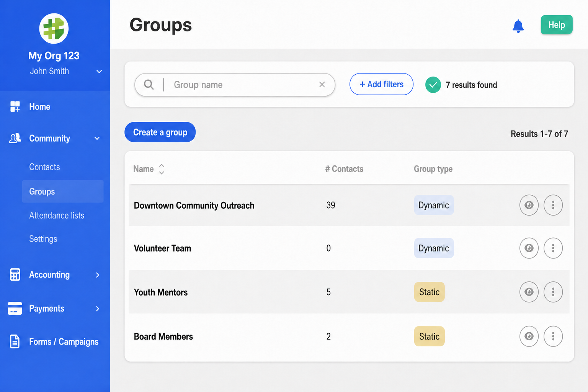The width and height of the screenshot is (588, 392).
Task: View the Downtown Community Outreach group
Action: (529, 205)
